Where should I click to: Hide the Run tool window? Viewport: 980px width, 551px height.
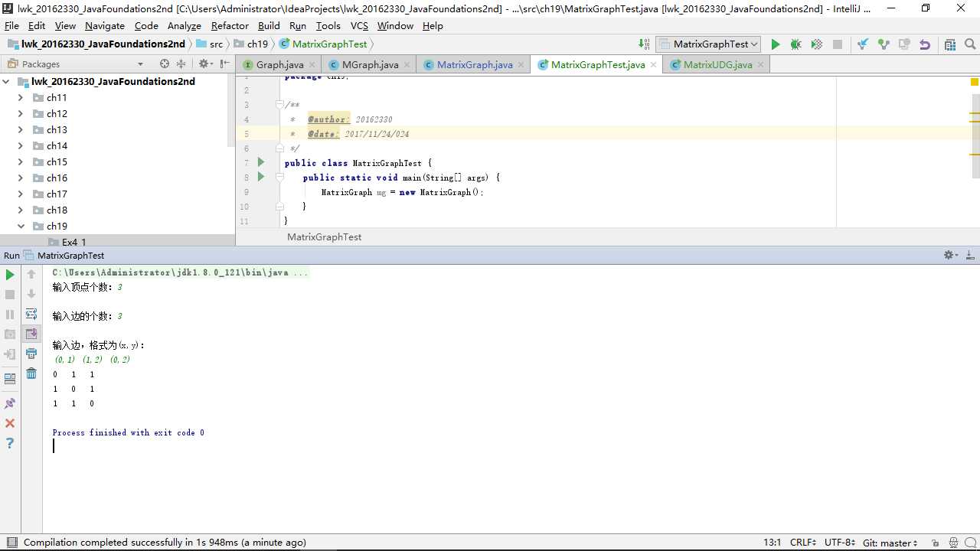[970, 255]
